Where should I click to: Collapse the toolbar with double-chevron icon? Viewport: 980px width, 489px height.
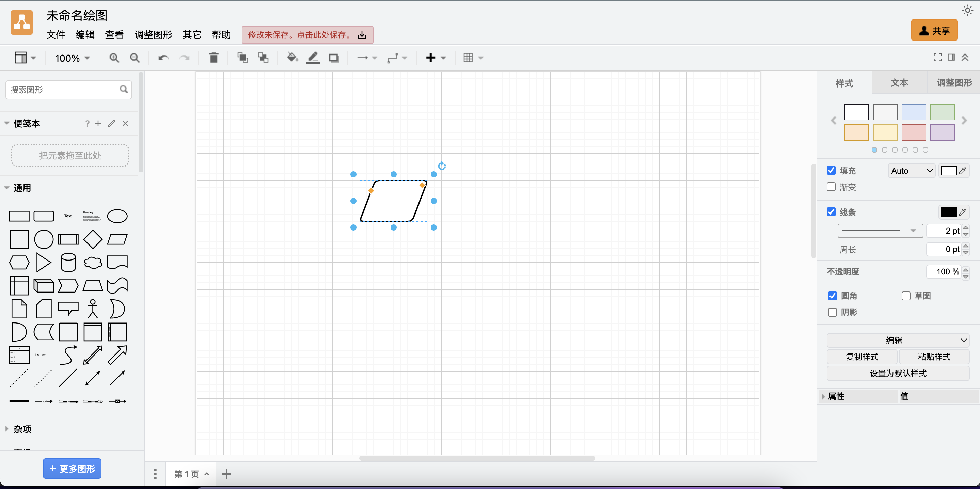pos(965,58)
